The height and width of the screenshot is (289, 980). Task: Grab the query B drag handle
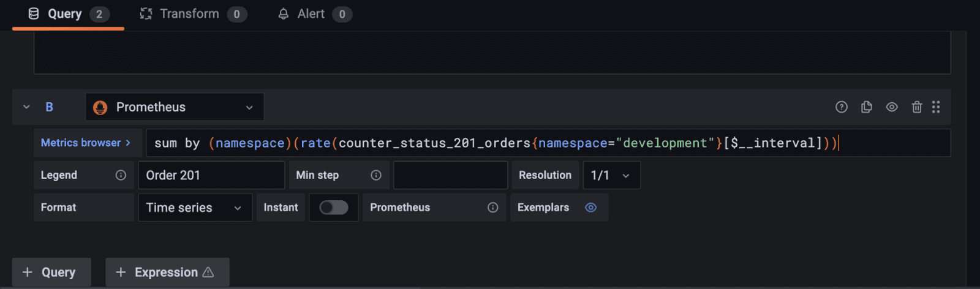[x=936, y=107]
